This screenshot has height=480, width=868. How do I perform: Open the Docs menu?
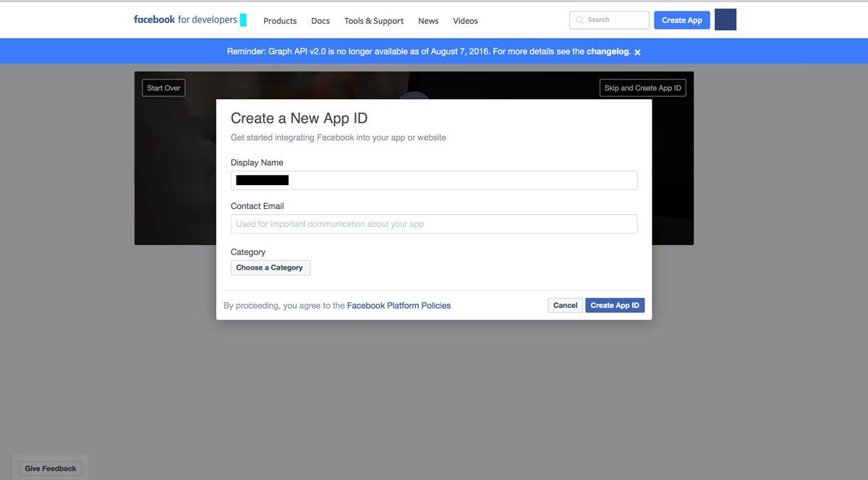(320, 21)
